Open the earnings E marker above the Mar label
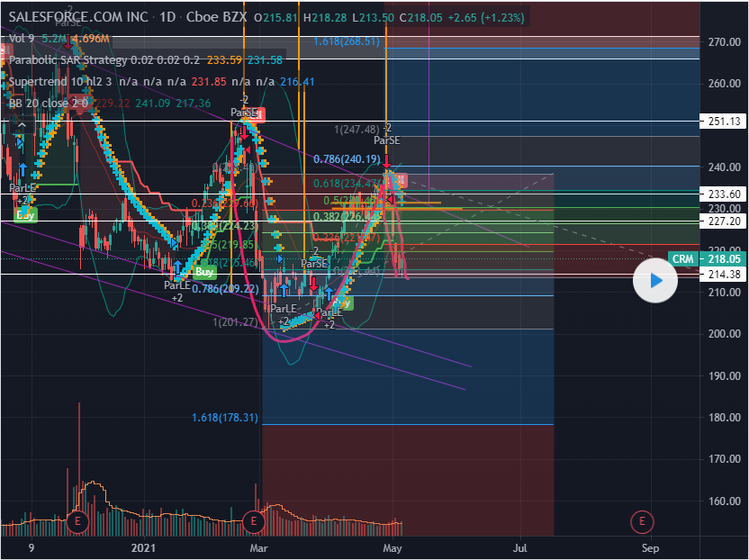This screenshot has width=749, height=560. (253, 521)
